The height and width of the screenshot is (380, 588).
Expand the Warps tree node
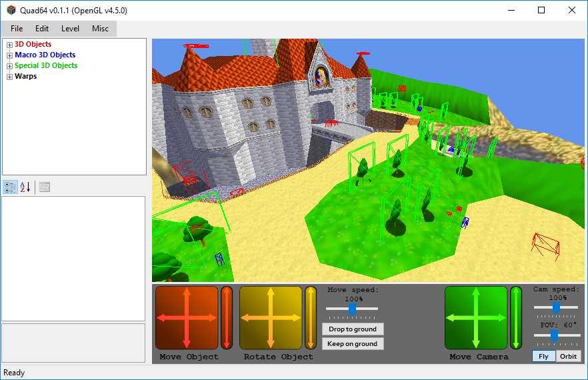click(x=9, y=77)
